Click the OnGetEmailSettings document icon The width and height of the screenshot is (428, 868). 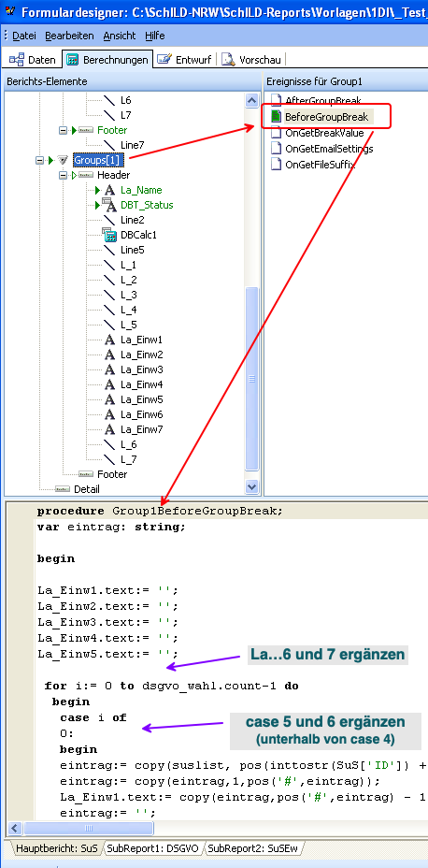pos(276,149)
